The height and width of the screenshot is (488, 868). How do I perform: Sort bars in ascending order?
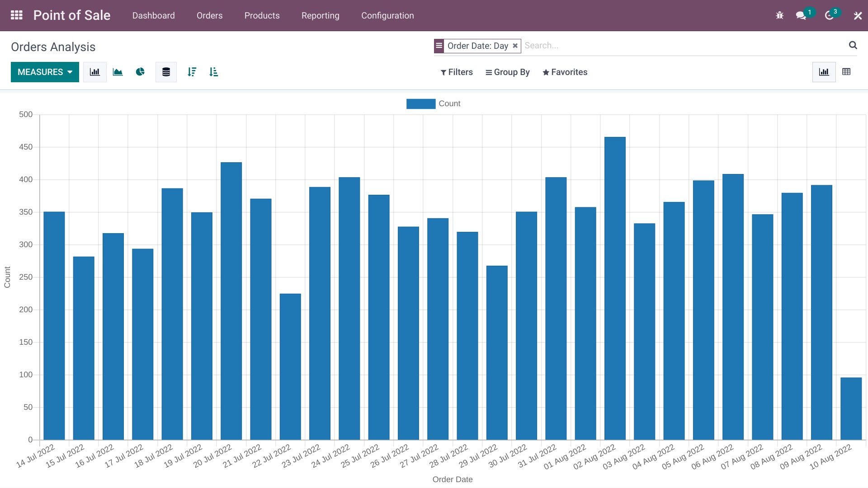coord(214,72)
